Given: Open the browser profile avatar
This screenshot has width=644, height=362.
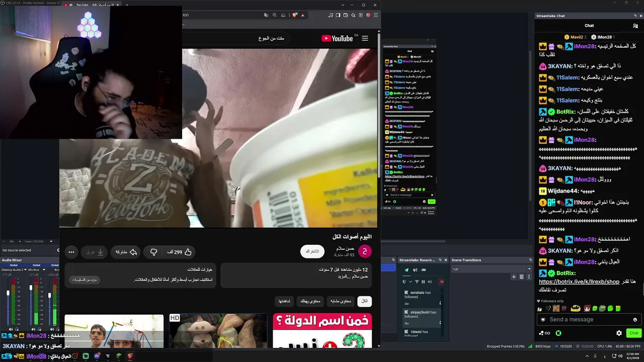Looking at the screenshot, I should 368,15.
